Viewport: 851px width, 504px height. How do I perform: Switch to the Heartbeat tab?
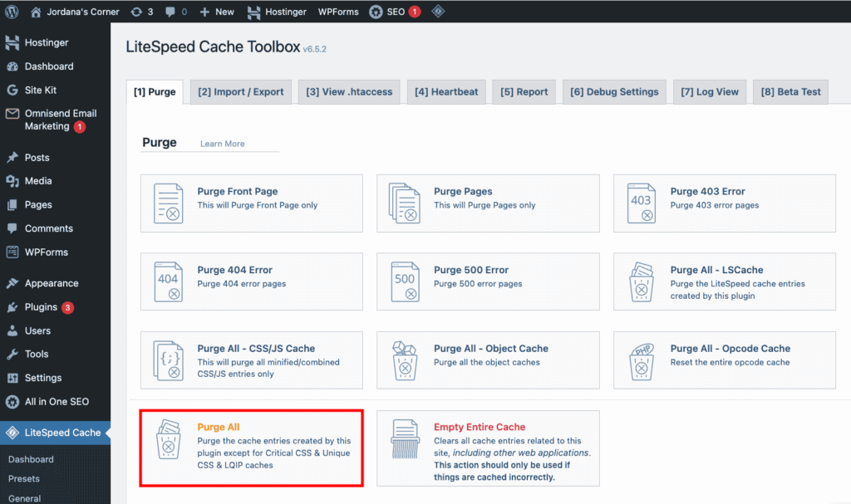(x=446, y=92)
